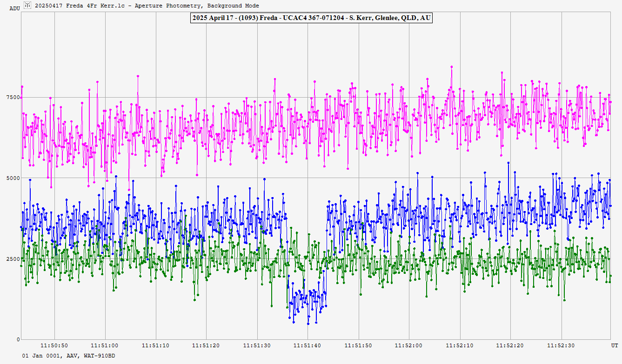Click the 11:52:30 time axis label
Viewport: 622px width, 364px height.
pos(562,345)
